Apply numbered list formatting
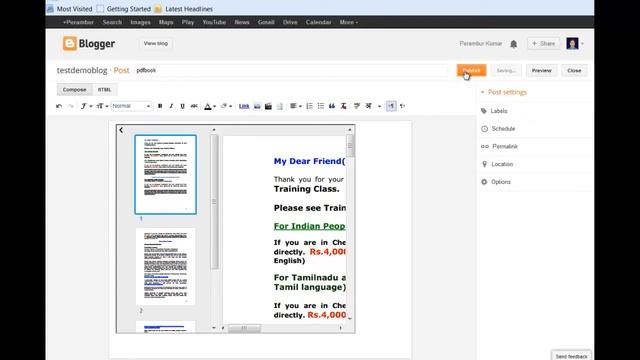Image resolution: width=640 pixels, height=360 pixels. [x=309, y=106]
